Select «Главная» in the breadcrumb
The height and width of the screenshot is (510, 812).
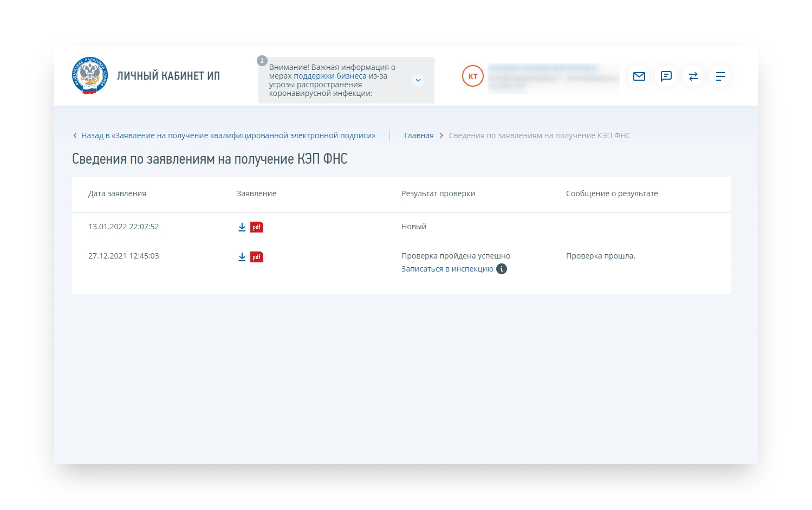pos(419,135)
